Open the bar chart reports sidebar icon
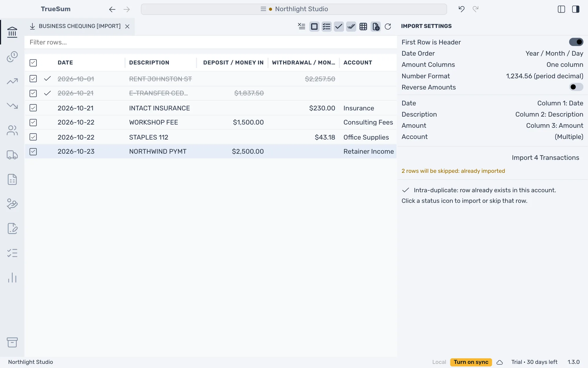Image resolution: width=588 pixels, height=368 pixels. click(x=12, y=278)
